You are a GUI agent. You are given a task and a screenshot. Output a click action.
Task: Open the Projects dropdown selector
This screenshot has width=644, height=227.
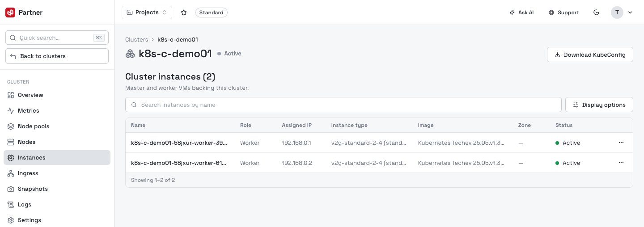pyautogui.click(x=147, y=13)
